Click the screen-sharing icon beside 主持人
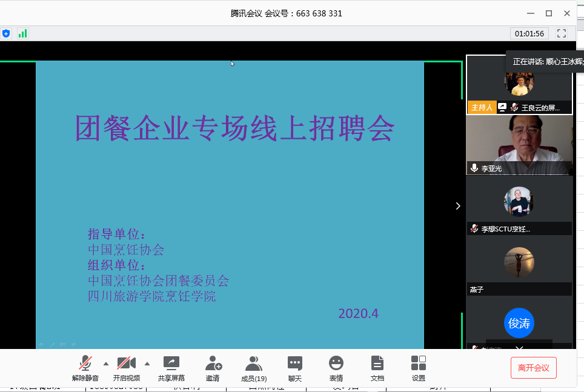The width and height of the screenshot is (584, 392). (502, 108)
